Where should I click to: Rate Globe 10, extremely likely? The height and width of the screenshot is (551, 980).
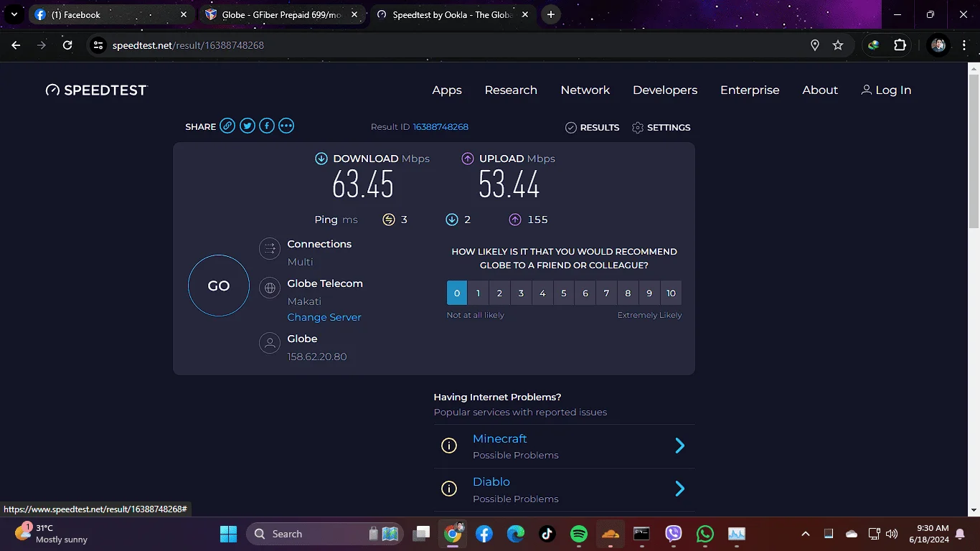(x=672, y=293)
